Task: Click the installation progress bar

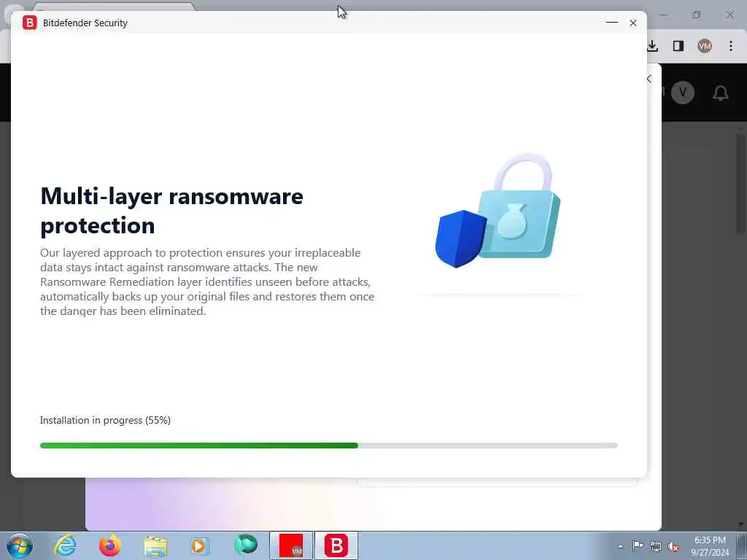Action: pyautogui.click(x=329, y=446)
